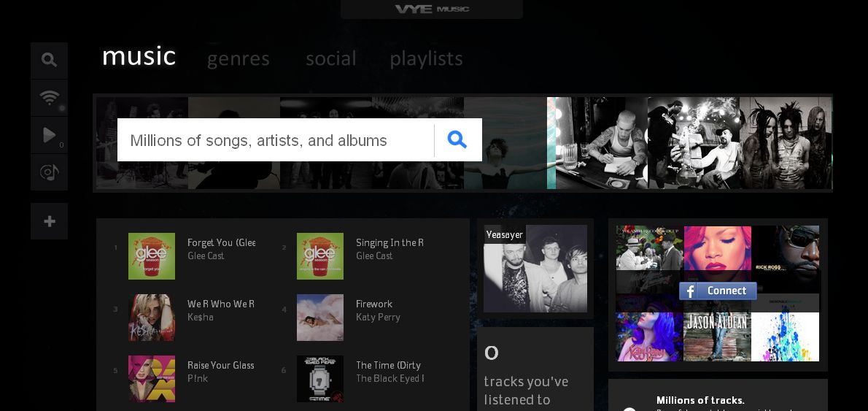Open artist Ke$ha link
The height and width of the screenshot is (411, 868).
tap(201, 318)
